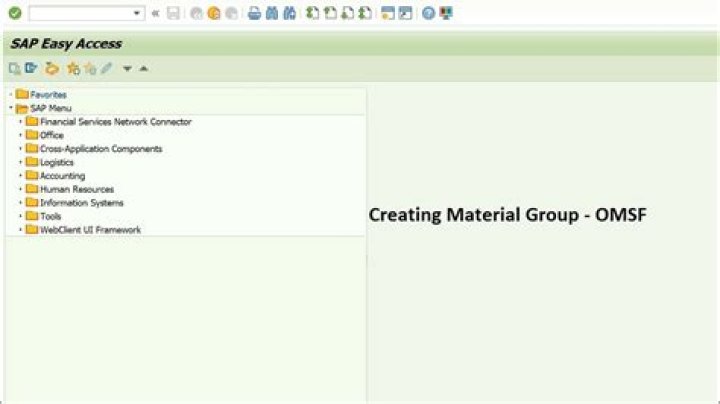Click the green Enter checkmark icon
This screenshot has height=404, width=720.
(x=14, y=14)
